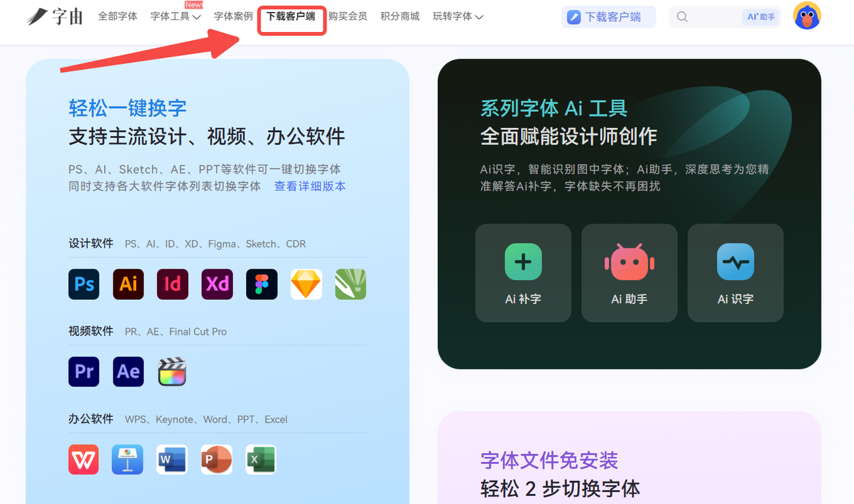
Task: Click the WPS office icon
Action: 84,459
